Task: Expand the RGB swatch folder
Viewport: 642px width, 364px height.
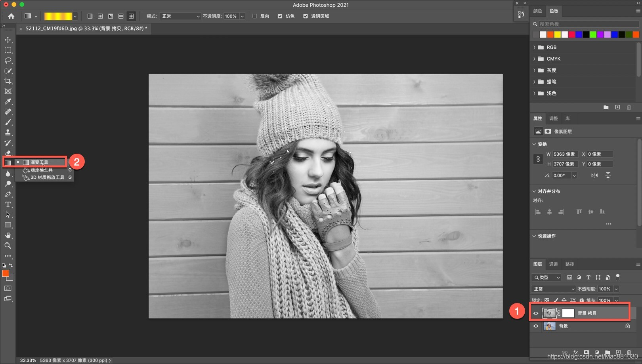Action: (534, 47)
